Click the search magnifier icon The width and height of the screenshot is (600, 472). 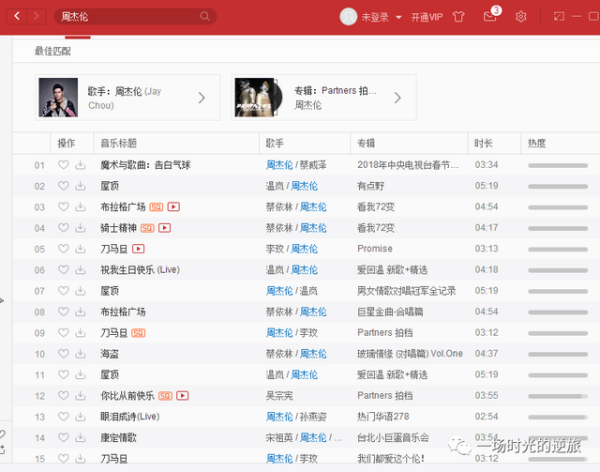pyautogui.click(x=205, y=16)
